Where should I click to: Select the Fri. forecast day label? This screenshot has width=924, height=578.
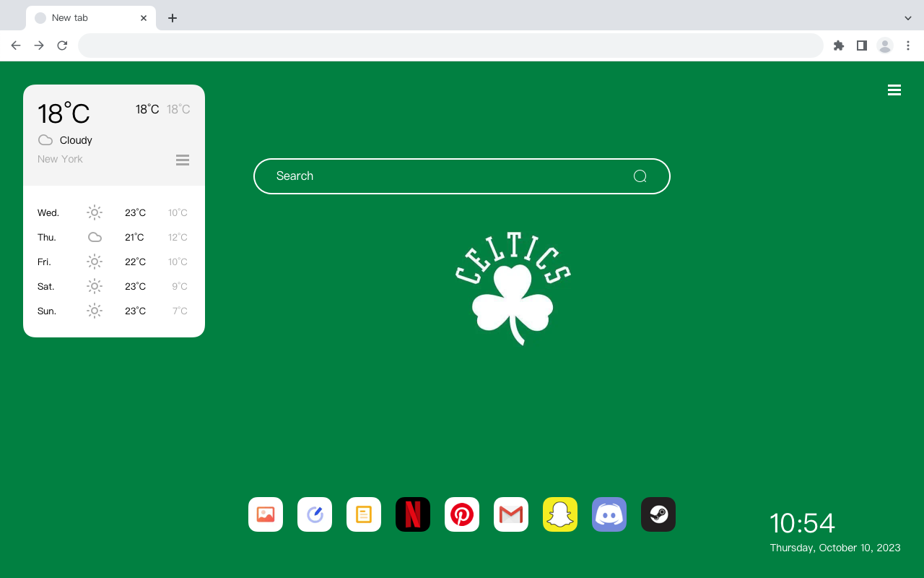44,262
